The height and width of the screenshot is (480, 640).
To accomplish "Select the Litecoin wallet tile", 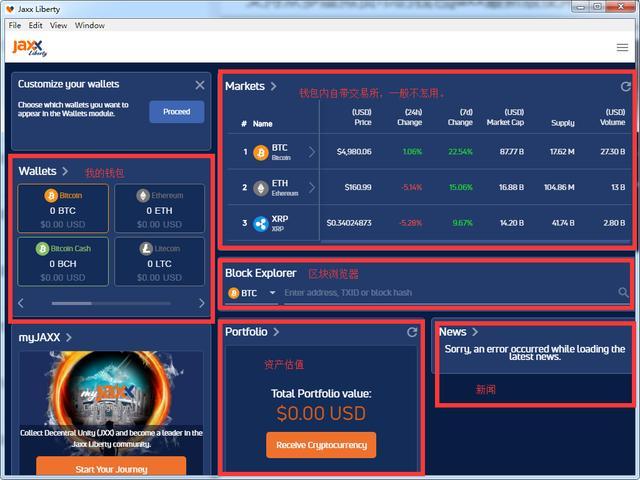I will pyautogui.click(x=159, y=261).
